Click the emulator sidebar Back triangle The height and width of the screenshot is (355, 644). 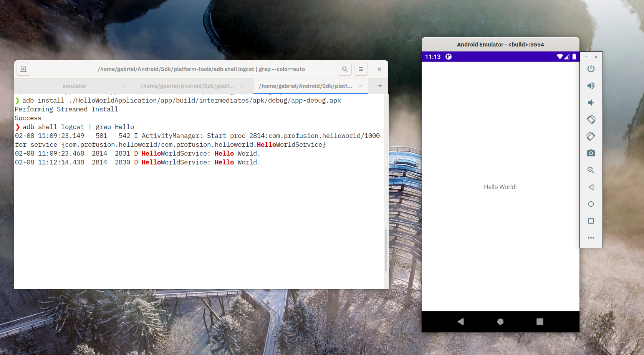pos(591,187)
